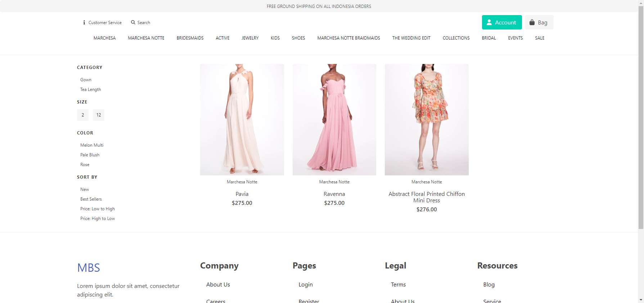
Task: Open About Us under Company
Action: (218, 285)
